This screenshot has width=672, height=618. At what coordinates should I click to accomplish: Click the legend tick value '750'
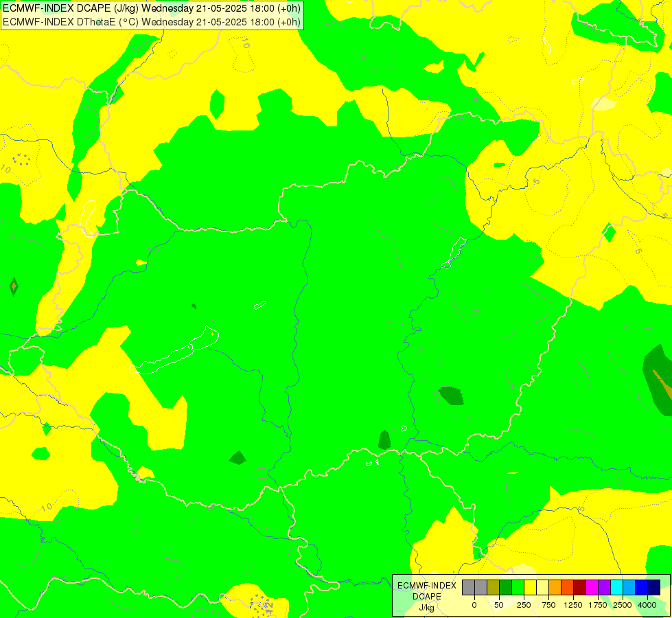tap(548, 605)
